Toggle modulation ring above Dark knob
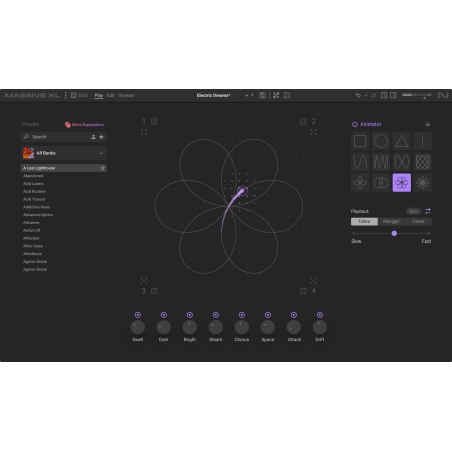The image size is (452, 452). [x=164, y=315]
